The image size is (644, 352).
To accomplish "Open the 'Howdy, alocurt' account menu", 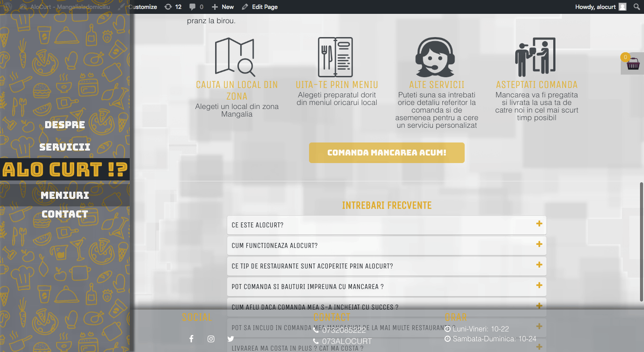I will pyautogui.click(x=601, y=7).
